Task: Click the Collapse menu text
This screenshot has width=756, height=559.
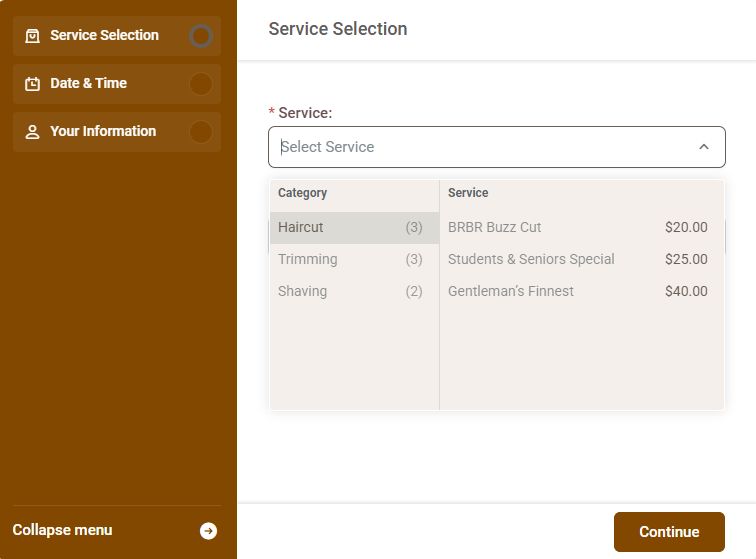Action: (62, 530)
